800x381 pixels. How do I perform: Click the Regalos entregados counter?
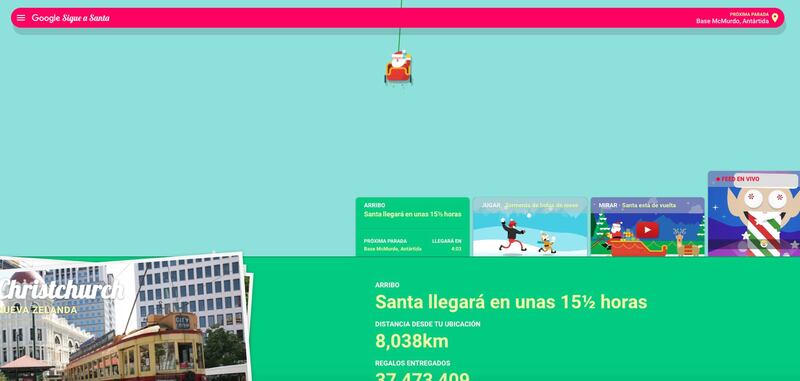tap(422, 375)
